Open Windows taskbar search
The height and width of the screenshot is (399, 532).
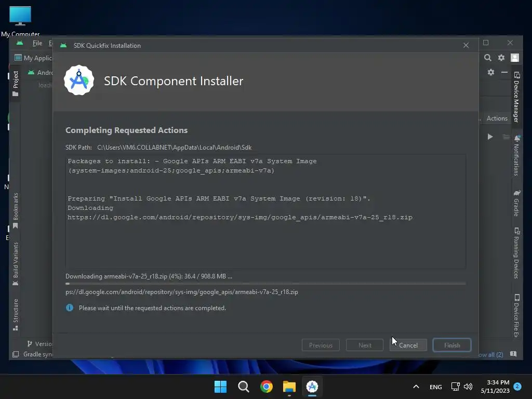243,387
